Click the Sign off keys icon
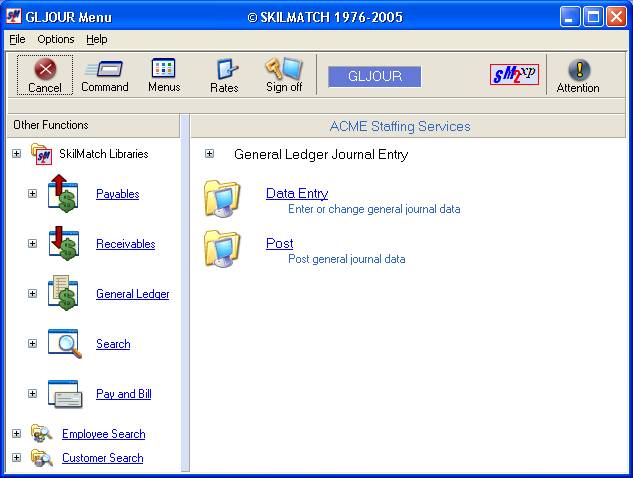Viewport: 633px width, 478px height. [x=284, y=68]
